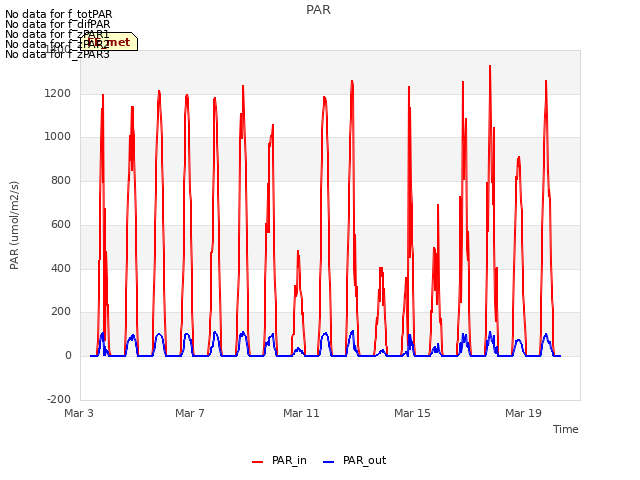The width and height of the screenshot is (640, 480).
Task: Click the red PAR_in legend swatch
Action: click(x=258, y=462)
